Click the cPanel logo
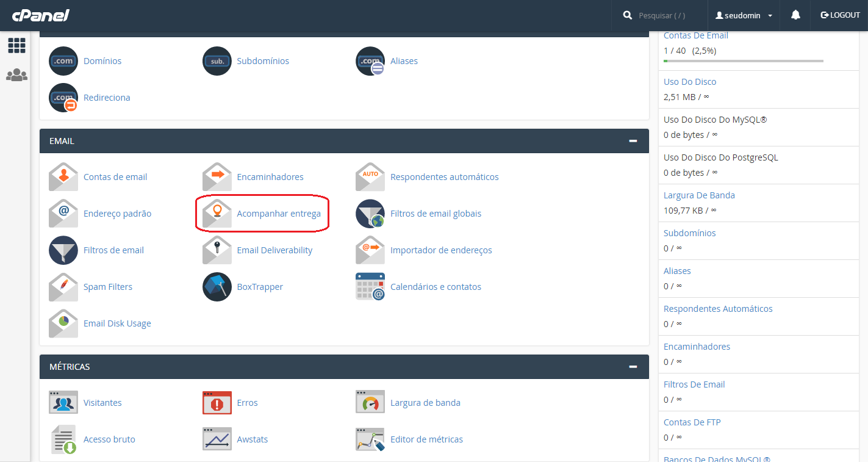The image size is (868, 462). (40, 15)
